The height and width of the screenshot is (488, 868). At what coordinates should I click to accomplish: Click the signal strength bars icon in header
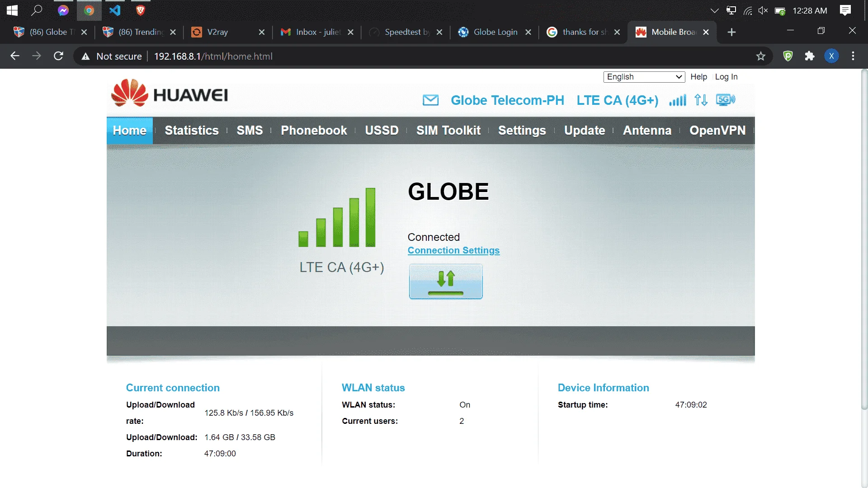tap(677, 100)
